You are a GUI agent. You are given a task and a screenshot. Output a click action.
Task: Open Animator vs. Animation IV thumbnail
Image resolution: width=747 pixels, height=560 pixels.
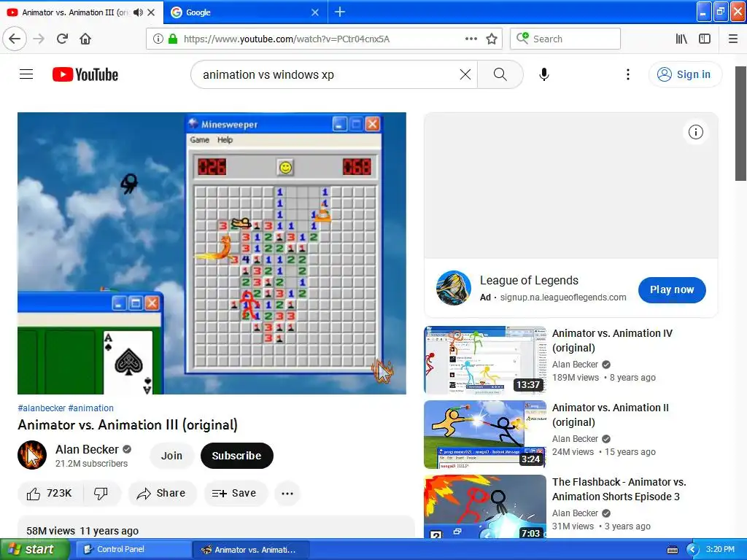click(485, 360)
